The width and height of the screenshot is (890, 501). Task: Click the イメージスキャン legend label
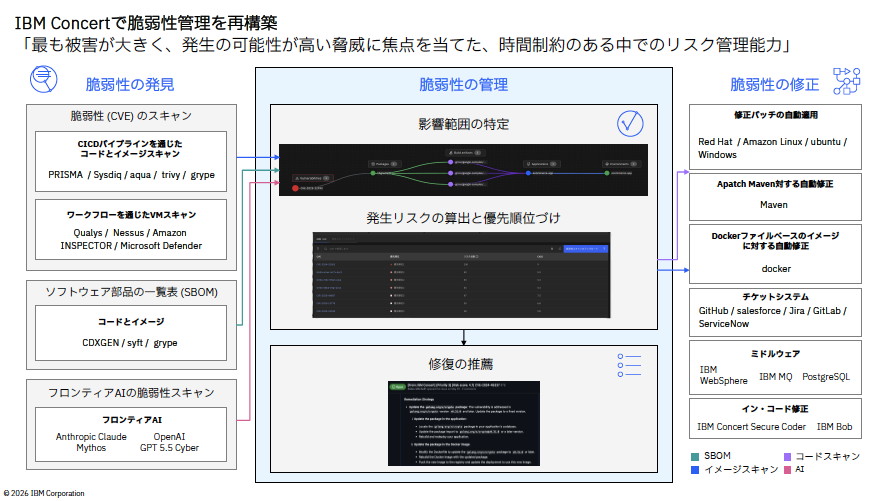click(x=741, y=470)
